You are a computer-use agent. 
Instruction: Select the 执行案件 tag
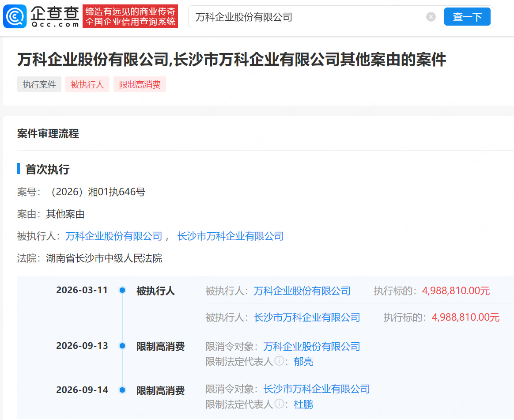(x=39, y=84)
